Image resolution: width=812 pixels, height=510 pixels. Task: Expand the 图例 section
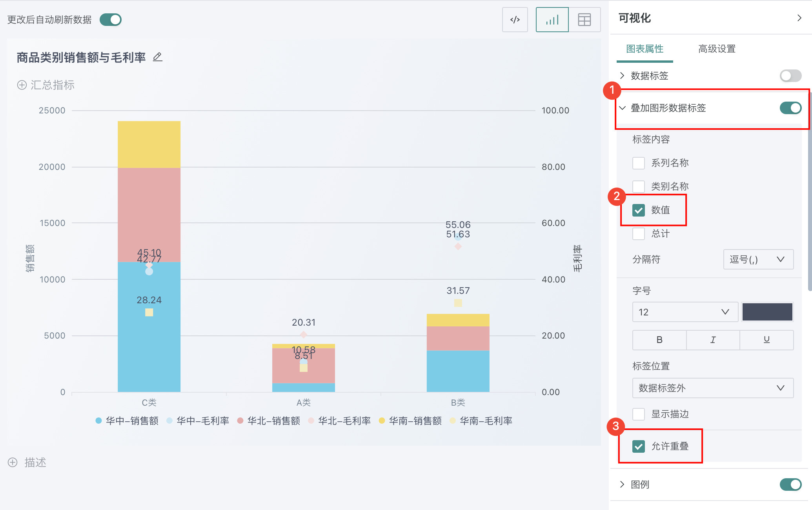coord(622,484)
